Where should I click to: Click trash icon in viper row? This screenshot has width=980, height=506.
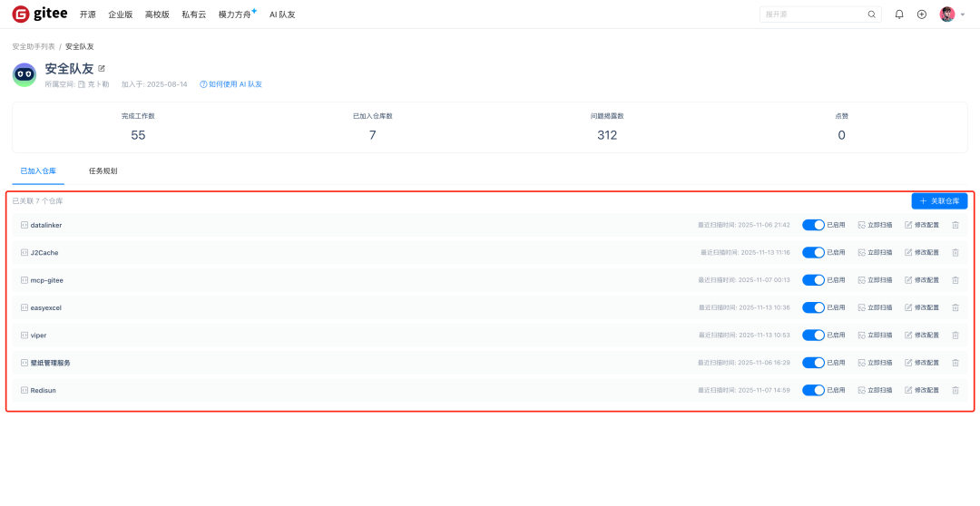click(955, 336)
